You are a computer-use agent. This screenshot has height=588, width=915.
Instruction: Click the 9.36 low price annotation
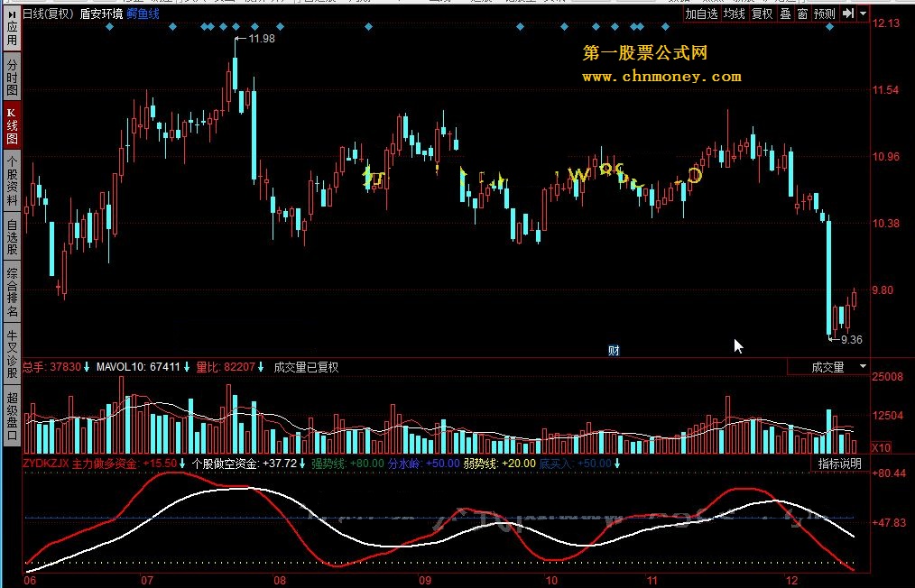(x=852, y=339)
